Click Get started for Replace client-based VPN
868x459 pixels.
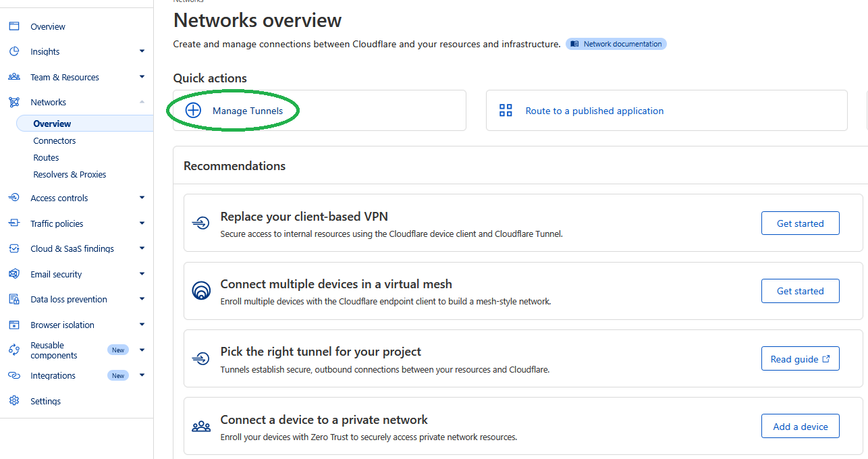[x=800, y=223]
